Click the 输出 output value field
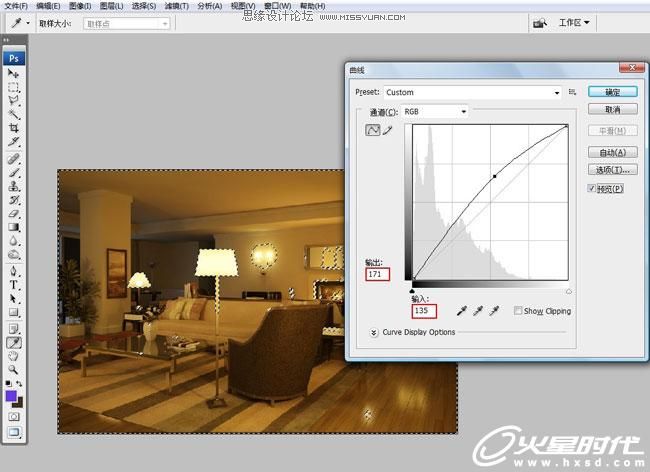Image resolution: width=650 pixels, height=472 pixels. [x=378, y=273]
